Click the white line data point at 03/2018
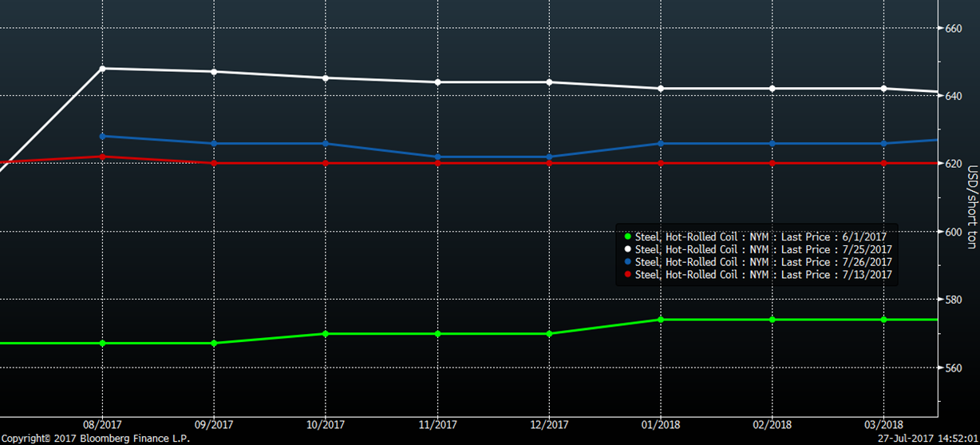Image resolution: width=980 pixels, height=445 pixels. point(883,89)
